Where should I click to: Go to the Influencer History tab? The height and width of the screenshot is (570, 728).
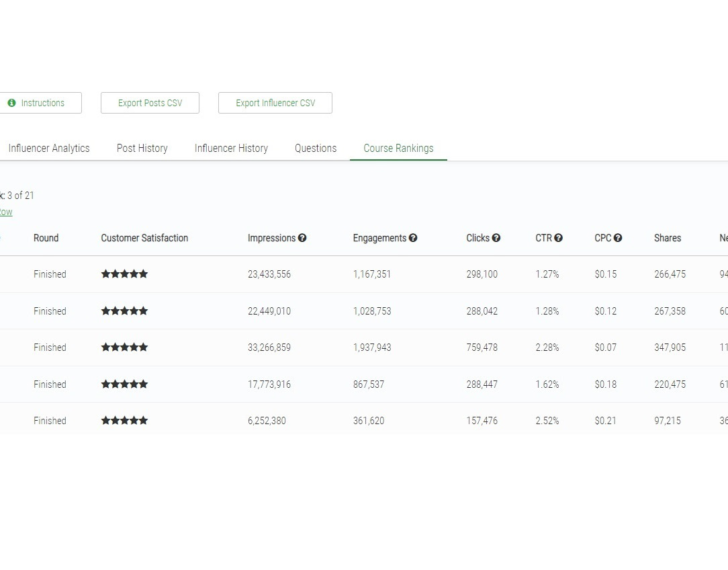point(231,149)
